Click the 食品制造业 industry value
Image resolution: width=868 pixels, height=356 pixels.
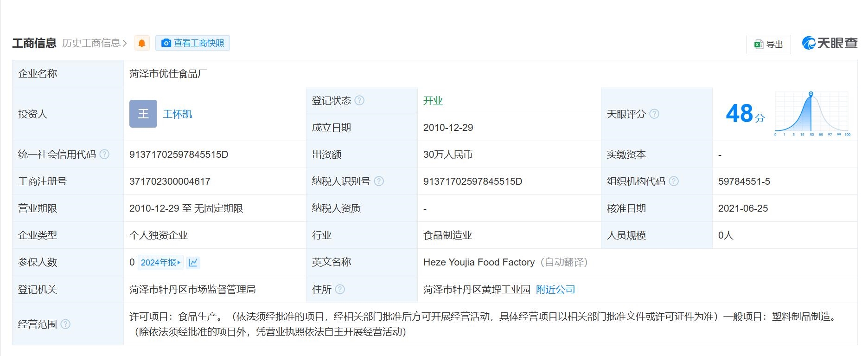tap(447, 235)
